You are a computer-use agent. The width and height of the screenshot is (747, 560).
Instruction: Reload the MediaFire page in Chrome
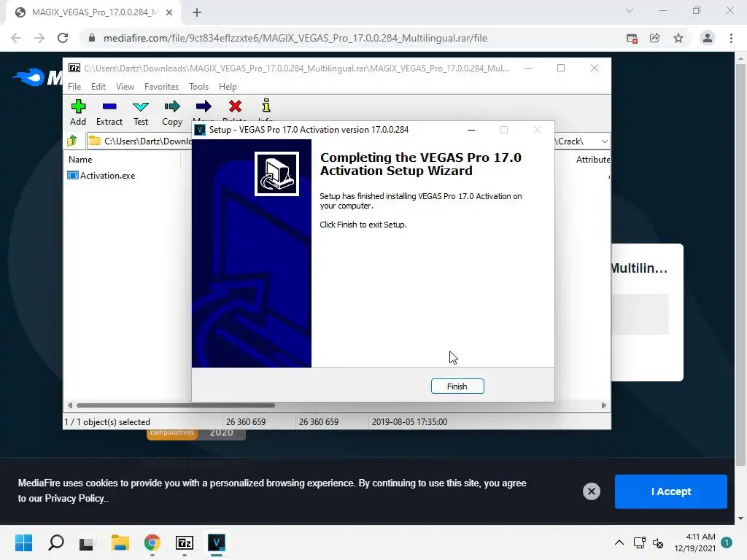pos(63,38)
